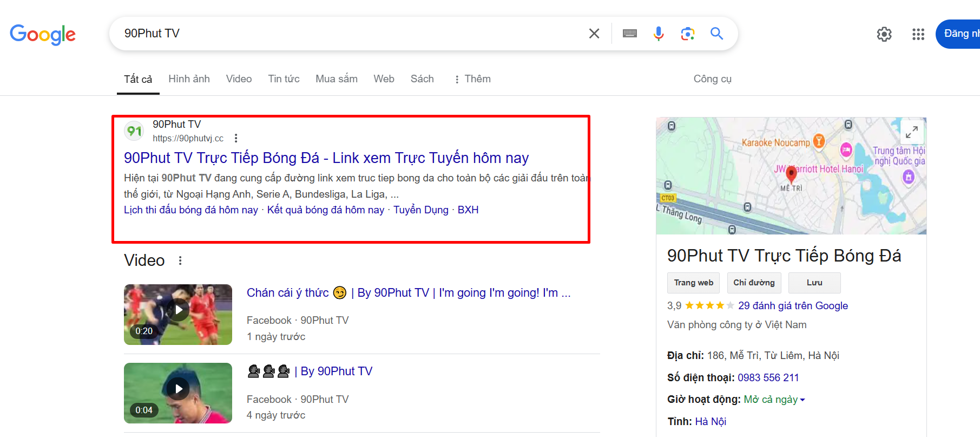Switch to the Video tab
980x437 pixels.
(x=239, y=79)
